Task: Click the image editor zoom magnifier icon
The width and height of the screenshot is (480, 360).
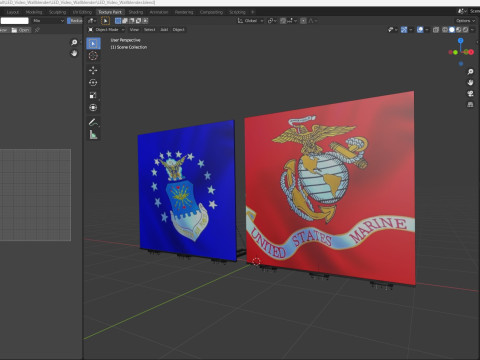Action: [74, 42]
